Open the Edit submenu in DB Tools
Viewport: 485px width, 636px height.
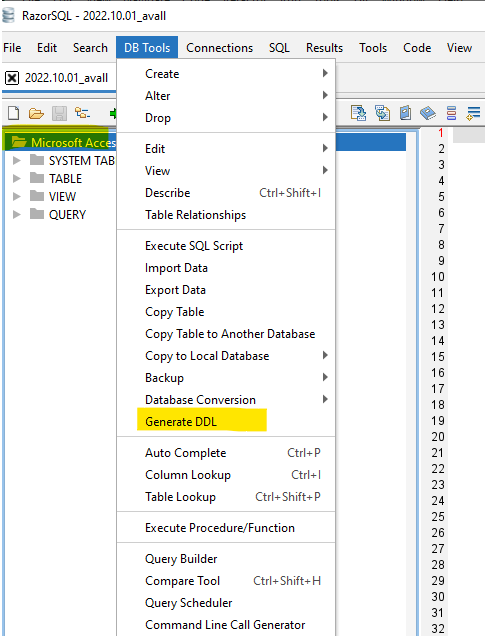coord(226,148)
